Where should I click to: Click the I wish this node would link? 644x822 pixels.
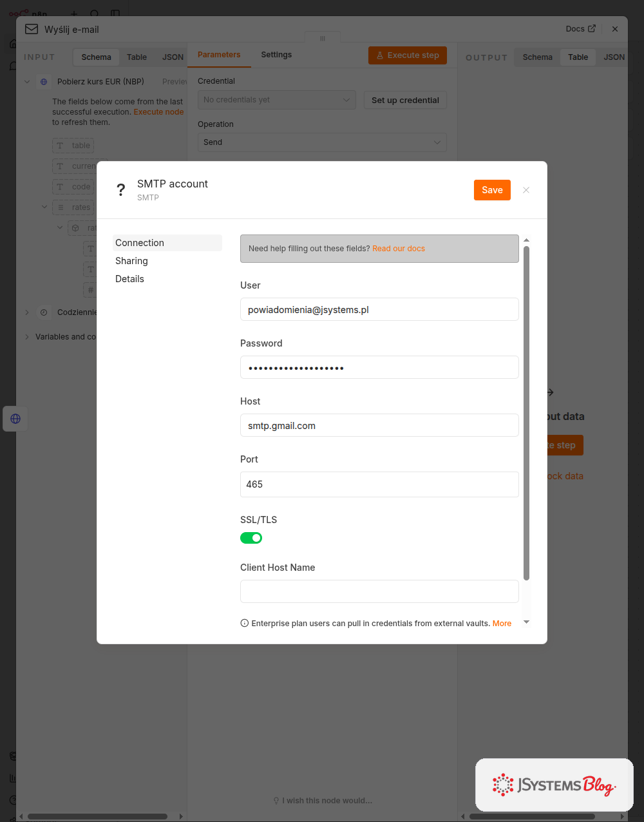tap(323, 801)
